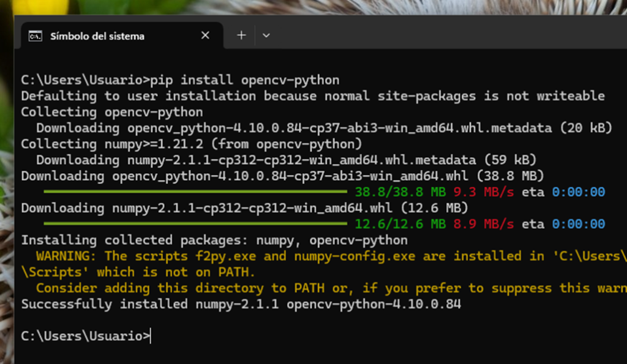Screen dimensions: 627x364
Task: Click the 'Installing collected packages' line
Action: [214, 240]
